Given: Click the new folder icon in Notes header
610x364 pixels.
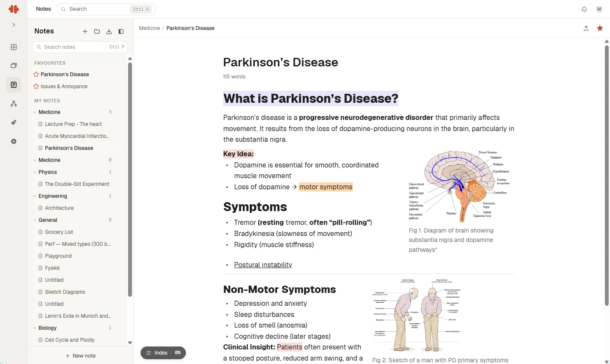Looking at the screenshot, I should click(x=97, y=31).
